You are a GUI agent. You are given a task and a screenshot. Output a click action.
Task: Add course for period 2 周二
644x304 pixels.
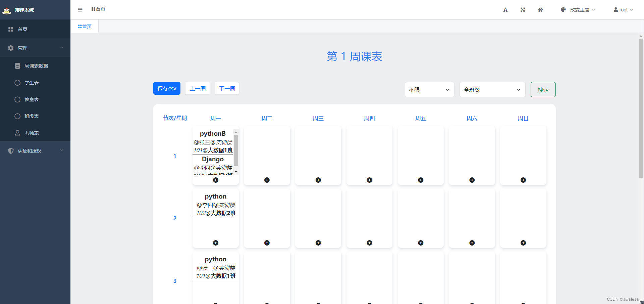[x=267, y=243]
